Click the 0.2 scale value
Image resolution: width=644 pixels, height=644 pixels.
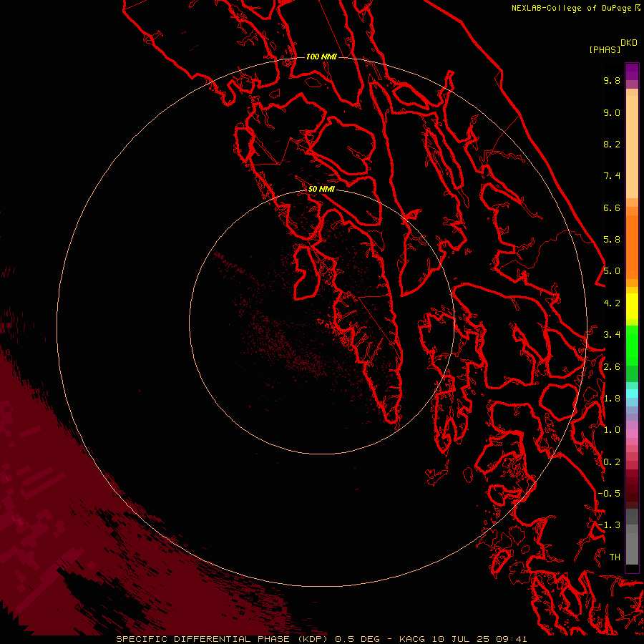tap(612, 462)
